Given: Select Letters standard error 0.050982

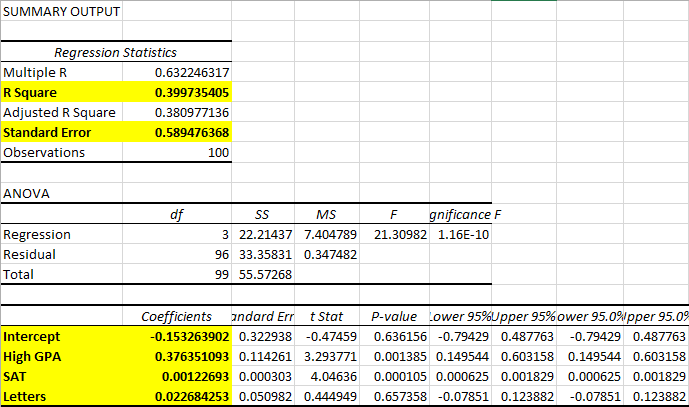Looking at the screenshot, I should [x=263, y=396].
